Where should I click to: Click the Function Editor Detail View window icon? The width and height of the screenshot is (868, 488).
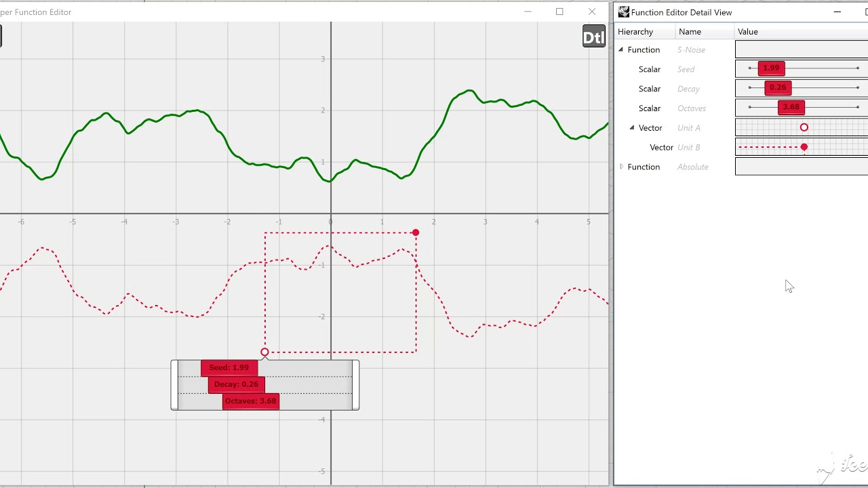[x=623, y=12]
